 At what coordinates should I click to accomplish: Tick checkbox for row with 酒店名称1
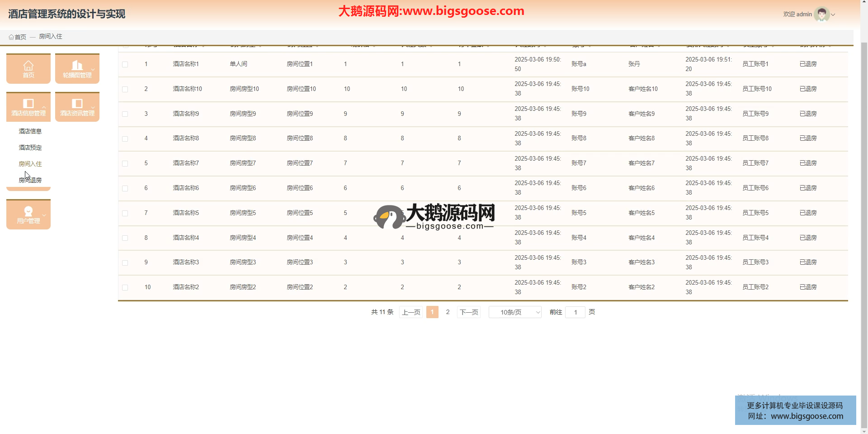125,65
